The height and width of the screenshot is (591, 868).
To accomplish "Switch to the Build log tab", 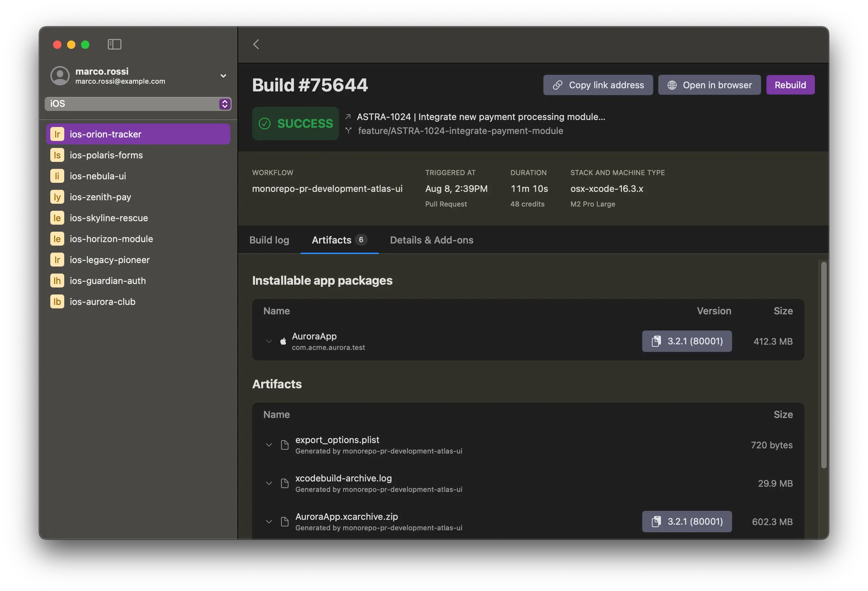I will pos(269,240).
